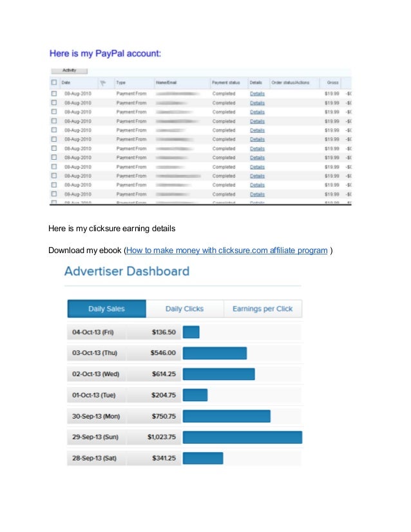
Task: Open the clicksure affiliate program ebook link
Action: tap(227, 251)
